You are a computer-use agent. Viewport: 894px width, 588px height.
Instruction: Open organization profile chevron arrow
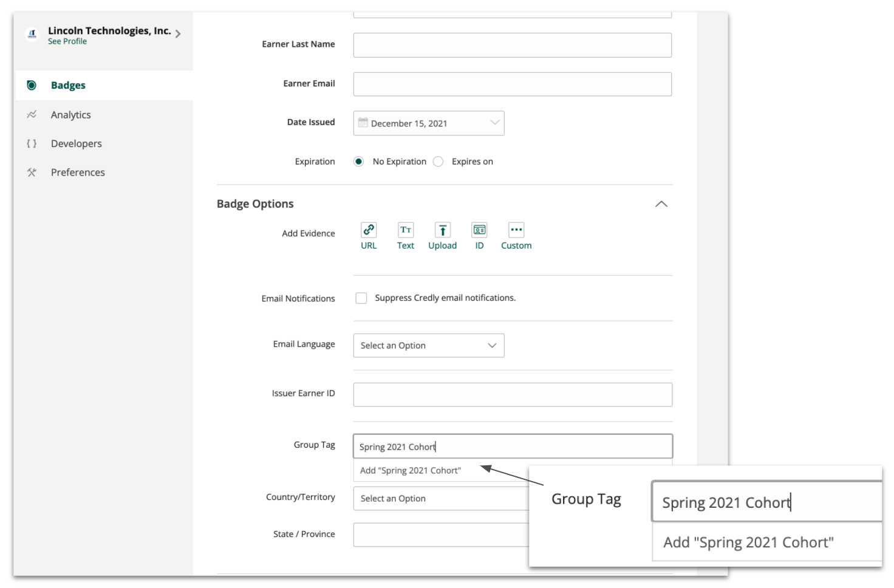tap(178, 34)
